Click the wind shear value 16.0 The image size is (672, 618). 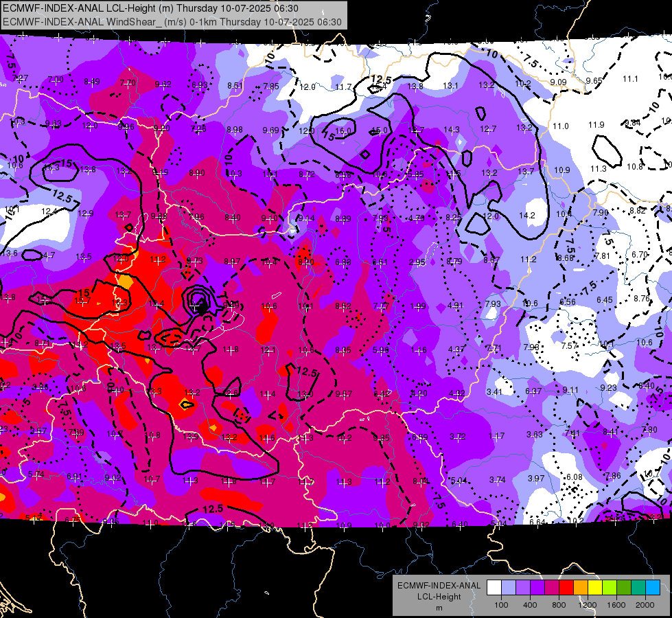[x=343, y=130]
